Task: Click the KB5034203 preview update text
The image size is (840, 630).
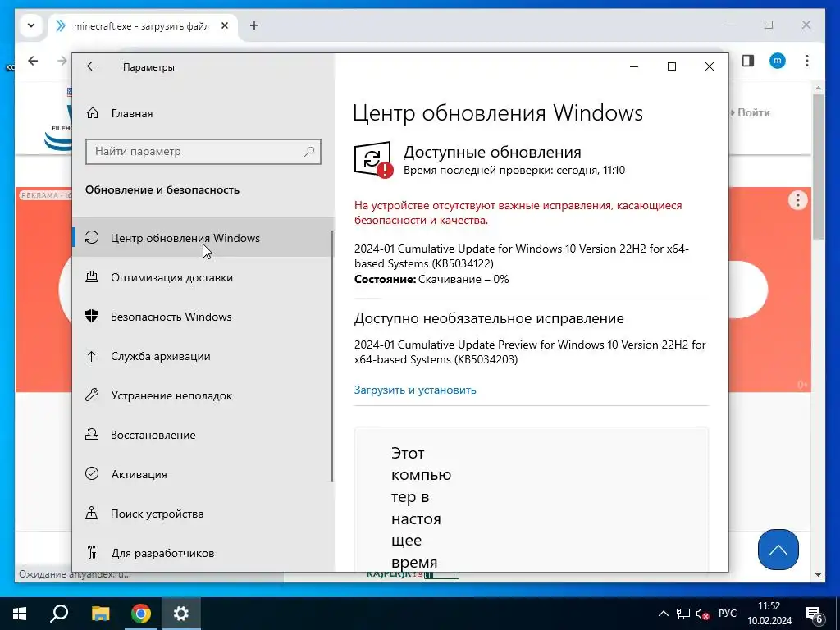Action: point(530,352)
